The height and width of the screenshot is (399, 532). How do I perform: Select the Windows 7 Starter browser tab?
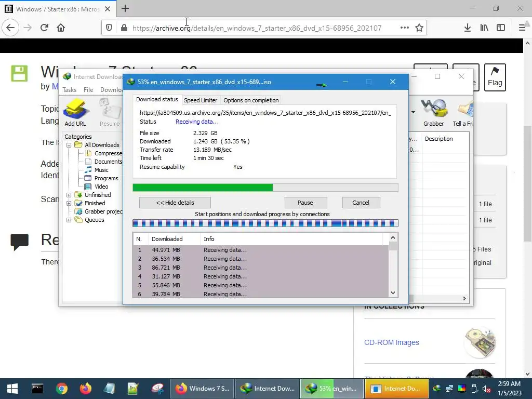tap(58, 9)
